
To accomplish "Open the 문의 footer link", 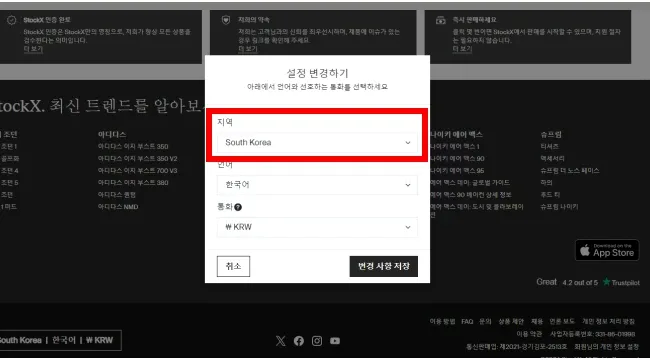I will click(x=485, y=321).
